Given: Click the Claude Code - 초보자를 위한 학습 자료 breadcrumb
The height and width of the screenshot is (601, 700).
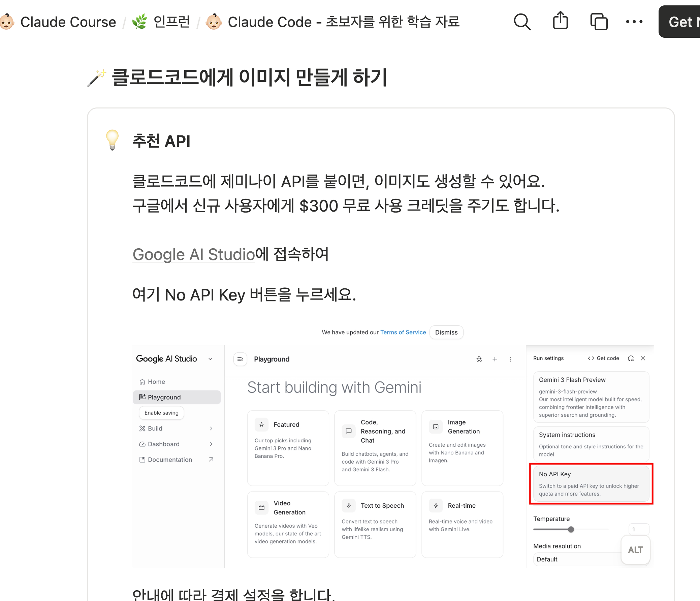Looking at the screenshot, I should (x=344, y=22).
